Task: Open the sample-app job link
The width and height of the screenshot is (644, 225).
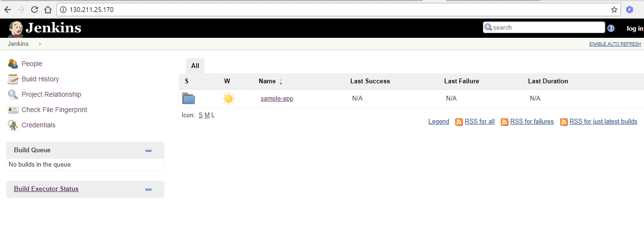Action: pos(276,99)
